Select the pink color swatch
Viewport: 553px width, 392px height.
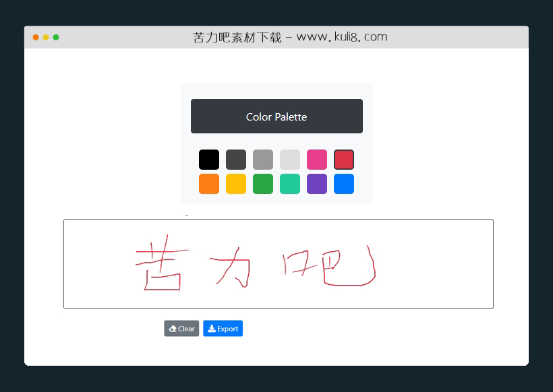coord(317,159)
